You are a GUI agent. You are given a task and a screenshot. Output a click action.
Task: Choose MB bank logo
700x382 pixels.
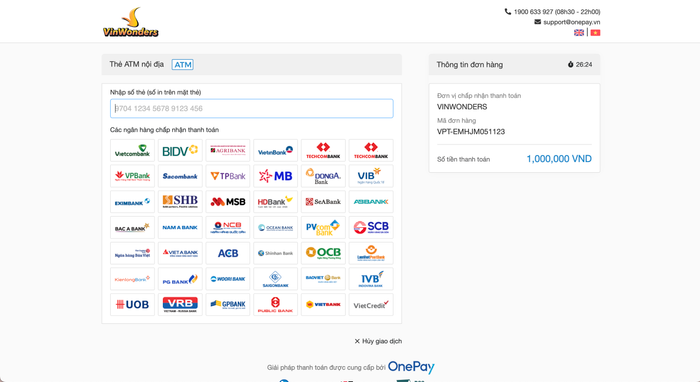pos(275,176)
